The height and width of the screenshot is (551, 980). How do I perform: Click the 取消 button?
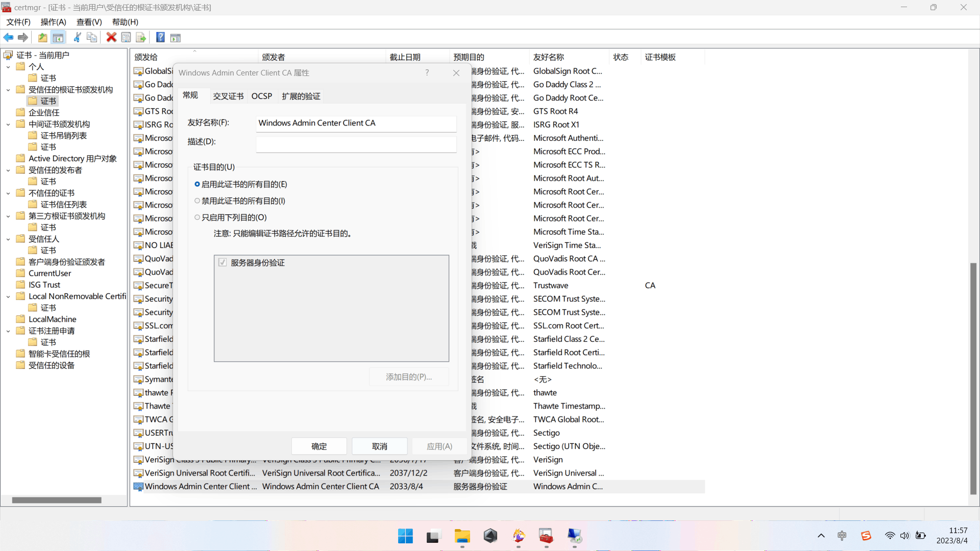point(379,446)
